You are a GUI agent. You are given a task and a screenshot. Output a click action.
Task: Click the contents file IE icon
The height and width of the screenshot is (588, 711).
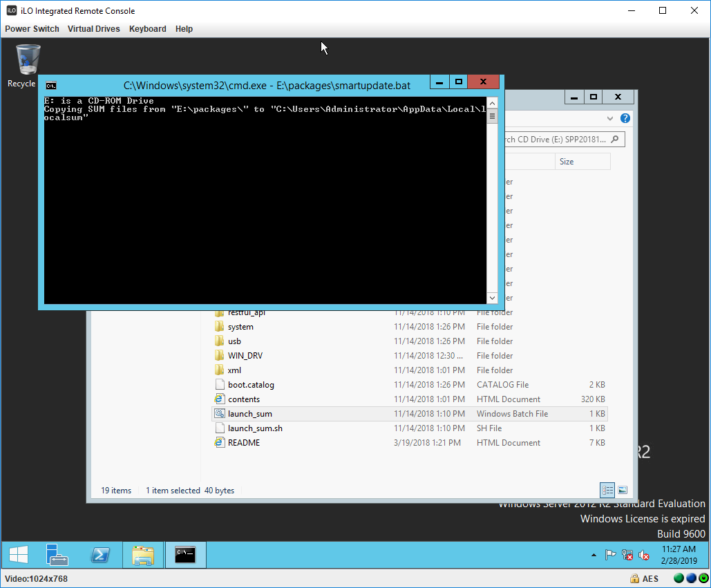point(220,399)
